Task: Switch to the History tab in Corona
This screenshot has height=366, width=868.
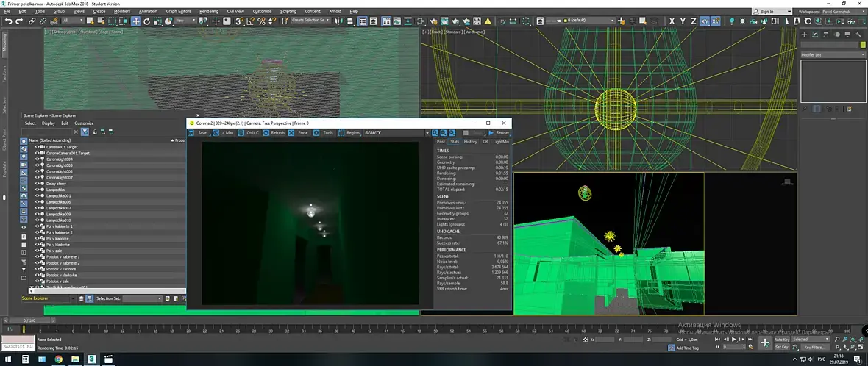Action: pos(470,141)
